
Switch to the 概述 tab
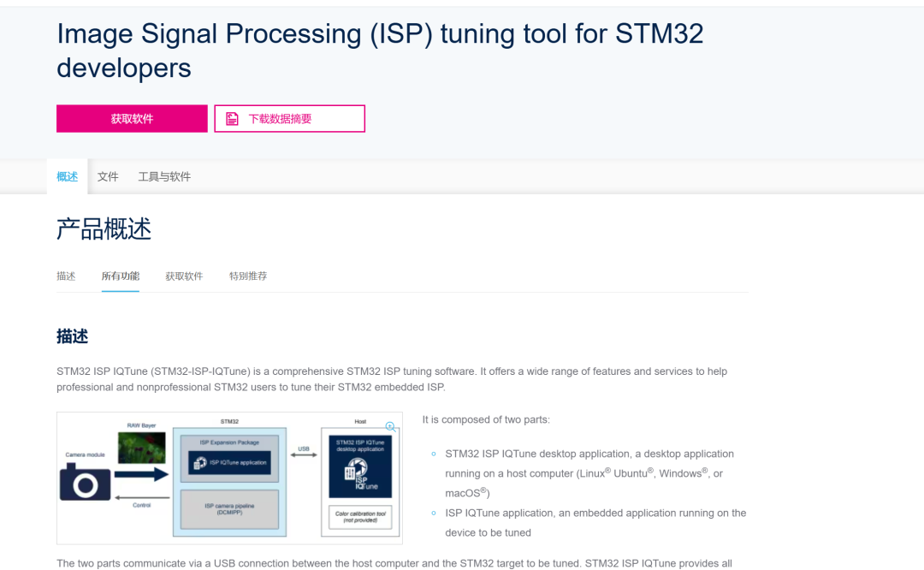(67, 176)
